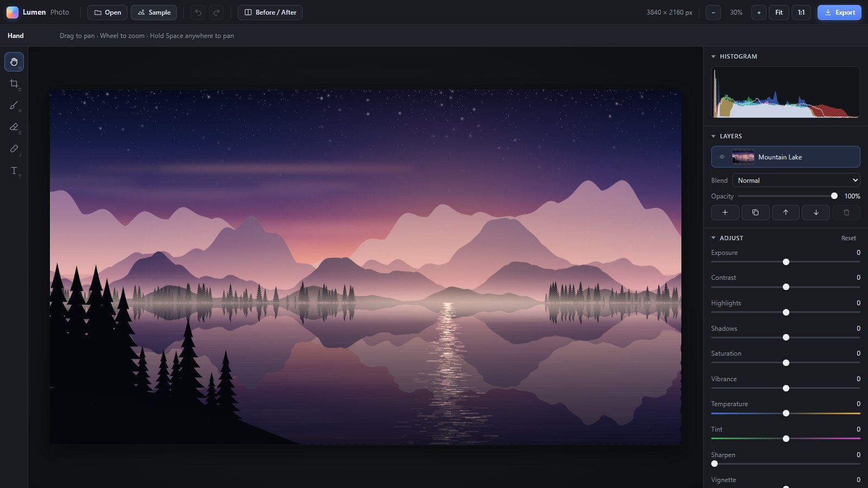Open the Blend mode dropdown
This screenshot has height=488, width=868.
796,181
